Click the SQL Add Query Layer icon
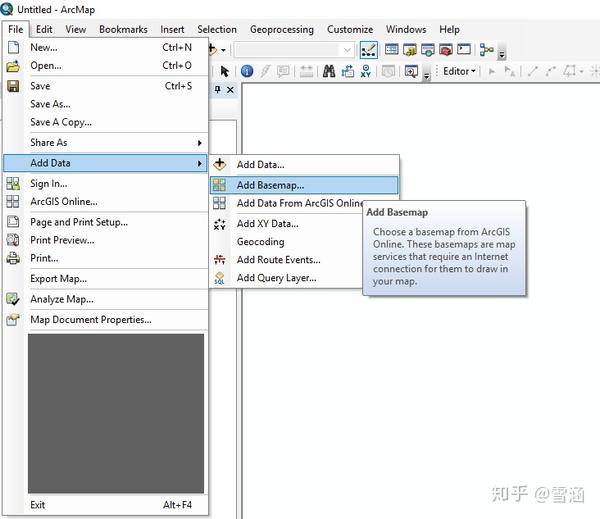 coord(220,278)
